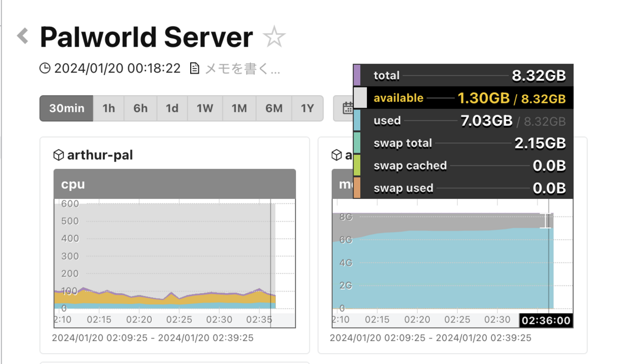Click the memo note icon

pyautogui.click(x=194, y=68)
